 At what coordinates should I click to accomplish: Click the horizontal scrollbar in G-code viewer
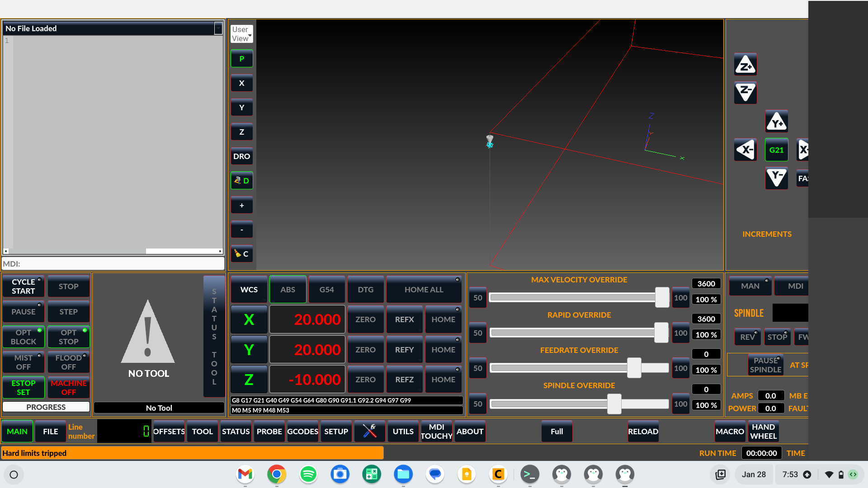[113, 251]
